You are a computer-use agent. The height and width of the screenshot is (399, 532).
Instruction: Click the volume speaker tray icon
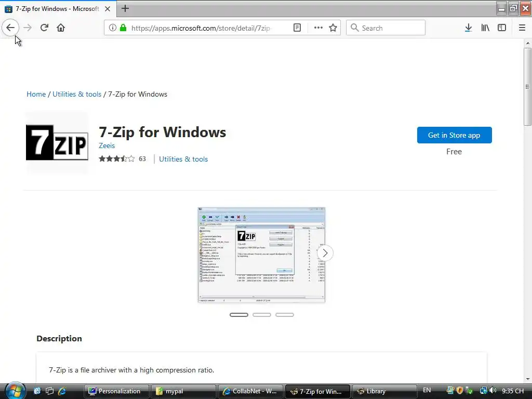point(493,390)
